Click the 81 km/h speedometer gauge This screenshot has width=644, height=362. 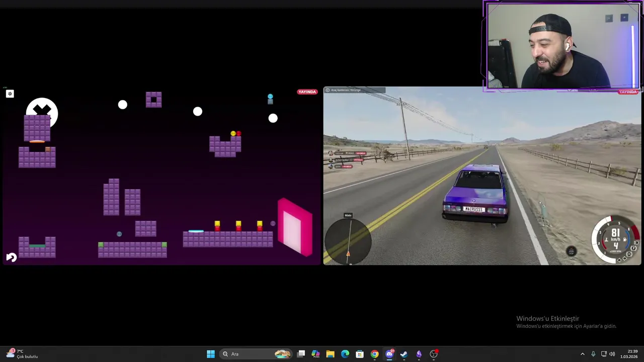pos(616,239)
